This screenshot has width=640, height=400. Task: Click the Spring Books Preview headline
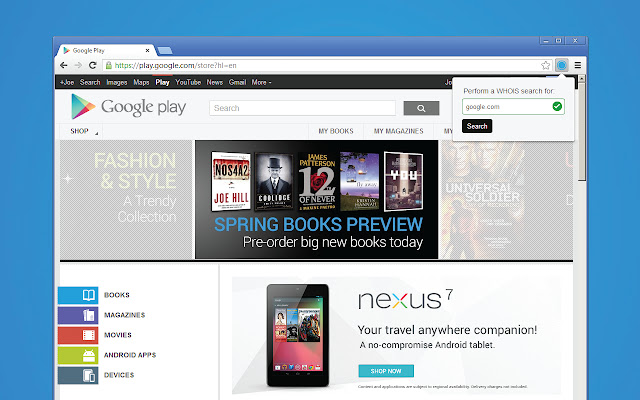click(x=318, y=224)
